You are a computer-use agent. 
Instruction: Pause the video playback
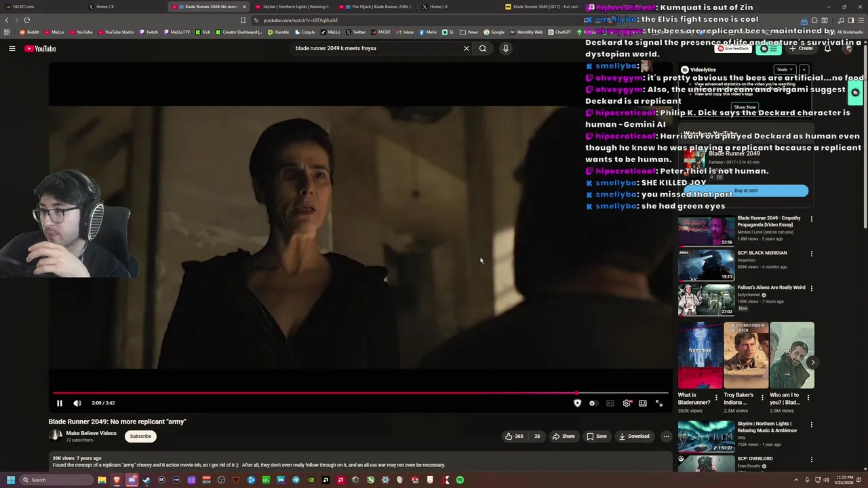[59, 403]
